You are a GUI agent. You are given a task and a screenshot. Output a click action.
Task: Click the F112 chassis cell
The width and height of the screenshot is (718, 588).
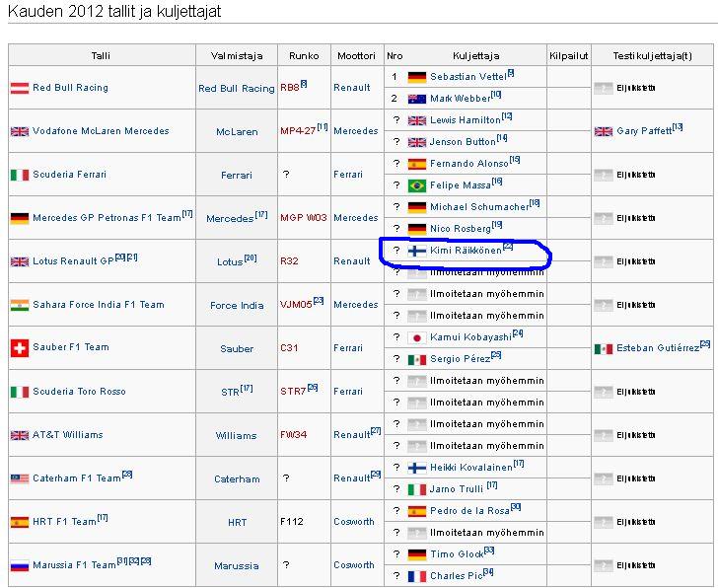point(292,522)
